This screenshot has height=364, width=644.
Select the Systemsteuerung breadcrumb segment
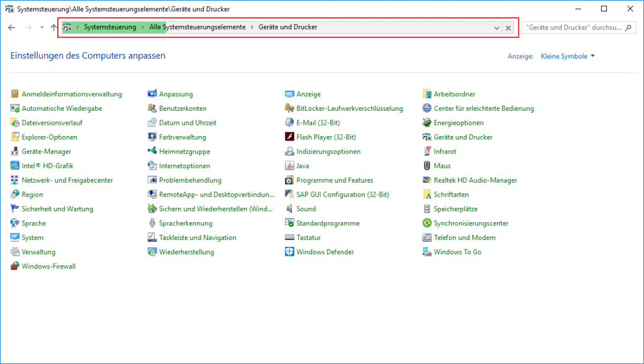coord(110,27)
